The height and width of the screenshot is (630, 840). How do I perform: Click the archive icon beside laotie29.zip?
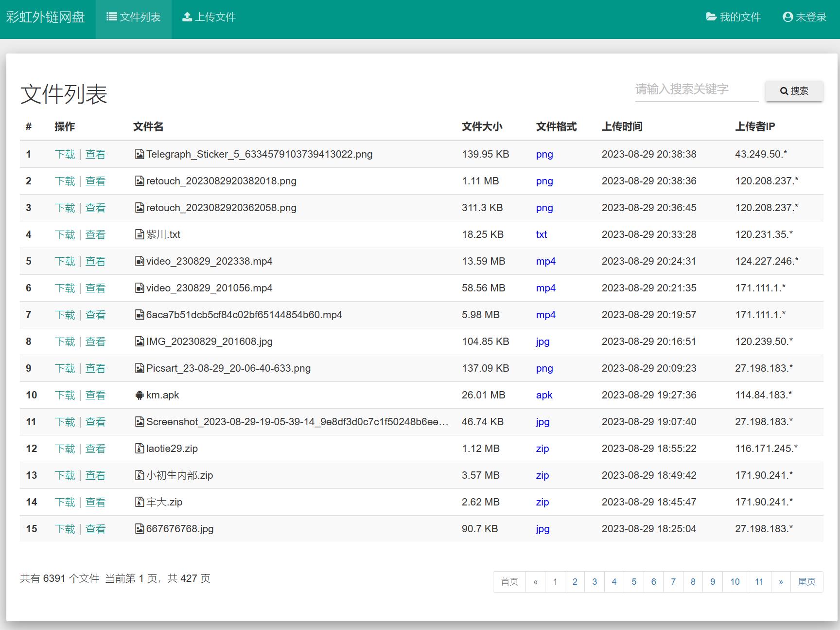[x=140, y=449]
